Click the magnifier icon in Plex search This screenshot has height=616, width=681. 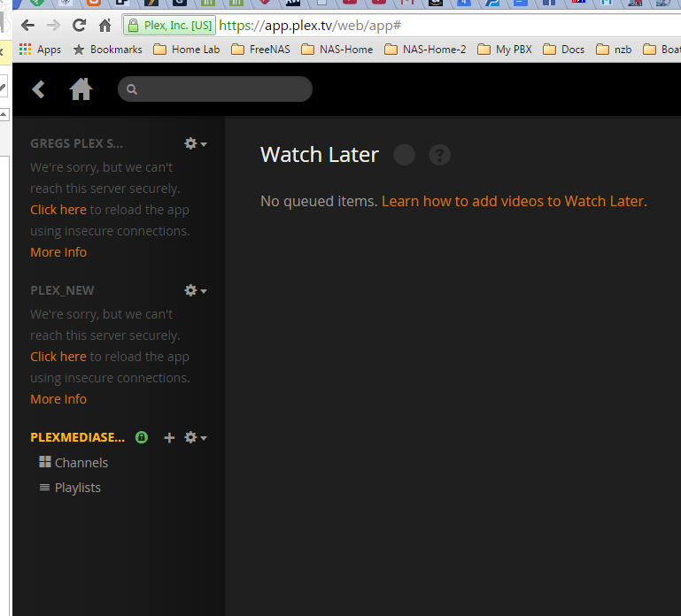[132, 89]
